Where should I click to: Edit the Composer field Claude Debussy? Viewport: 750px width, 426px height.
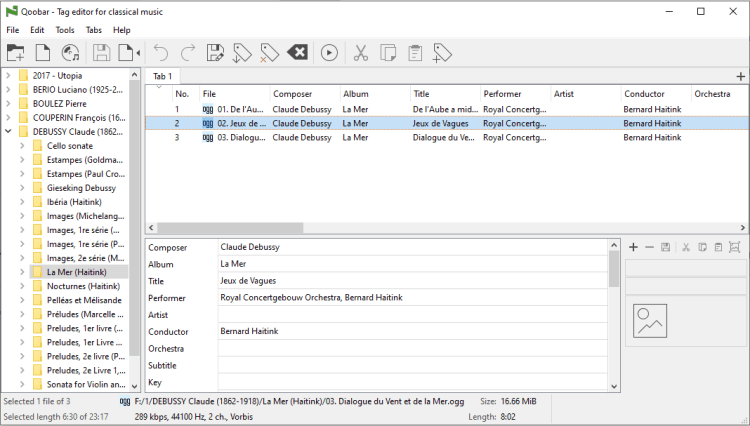[413, 247]
